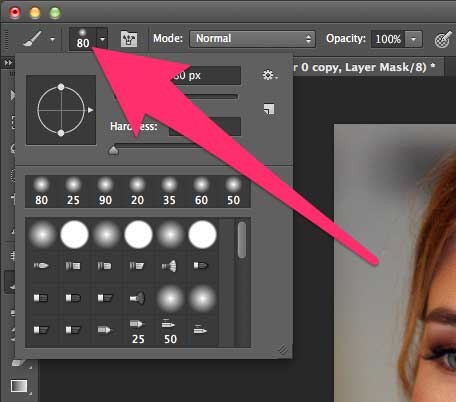The height and width of the screenshot is (402, 456).
Task: Select the light fan bristle brush preset
Action: tap(170, 266)
